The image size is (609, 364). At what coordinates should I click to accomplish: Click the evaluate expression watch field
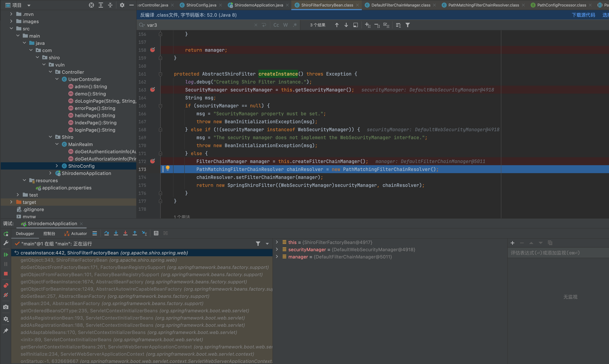558,253
